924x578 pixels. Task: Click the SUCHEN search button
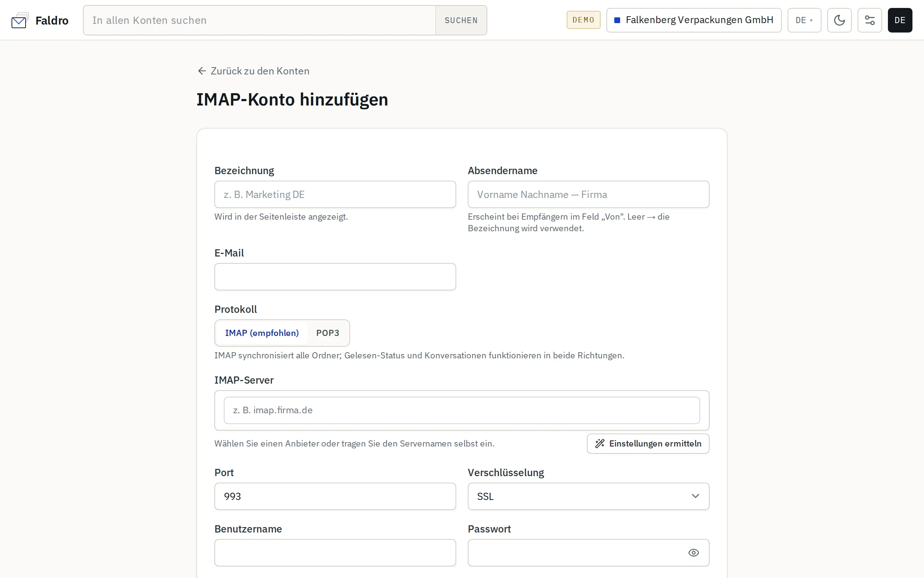pos(461,20)
